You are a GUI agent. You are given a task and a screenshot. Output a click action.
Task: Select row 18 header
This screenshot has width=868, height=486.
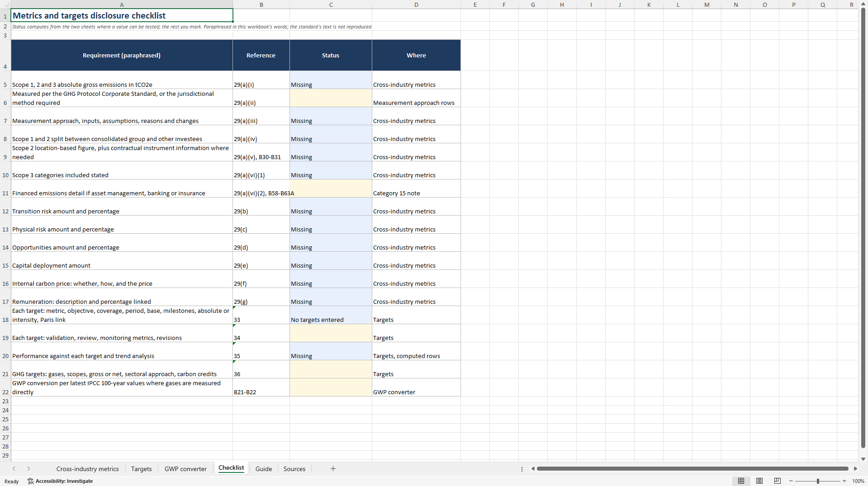(x=5, y=315)
